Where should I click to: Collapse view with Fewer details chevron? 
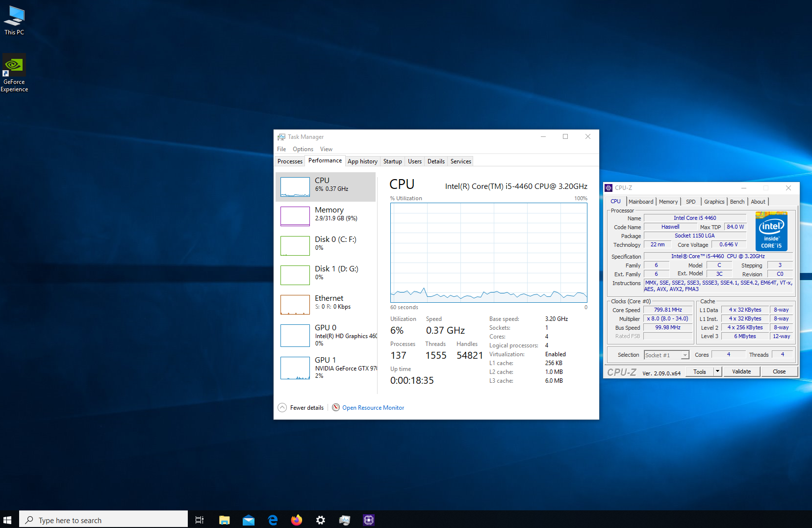click(282, 407)
